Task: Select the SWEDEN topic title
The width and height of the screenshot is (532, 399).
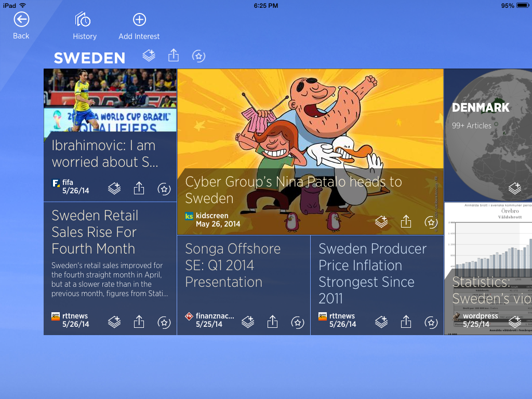Action: click(x=89, y=58)
